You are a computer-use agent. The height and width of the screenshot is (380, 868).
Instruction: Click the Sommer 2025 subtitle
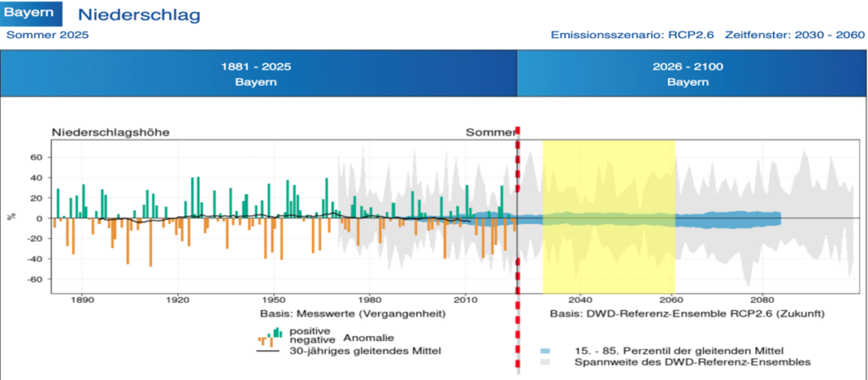(47, 35)
